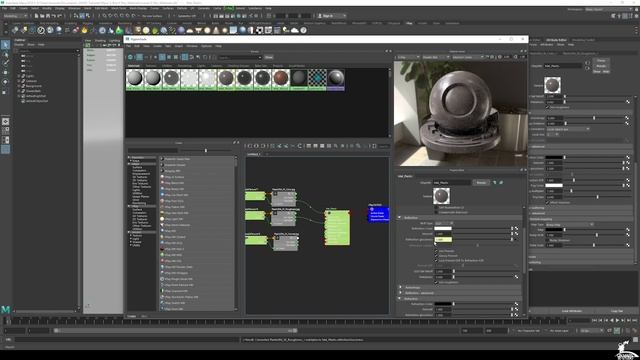The width and height of the screenshot is (640, 360).
Task: Click the flame icon on the V-Ray shelf
Action: coord(84,30)
